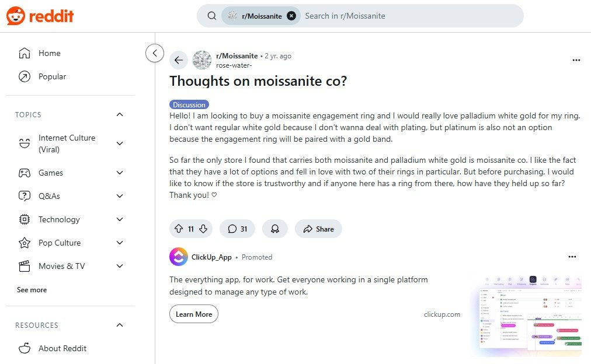Click the Discussion flair tag
The image size is (591, 364).
click(x=189, y=104)
